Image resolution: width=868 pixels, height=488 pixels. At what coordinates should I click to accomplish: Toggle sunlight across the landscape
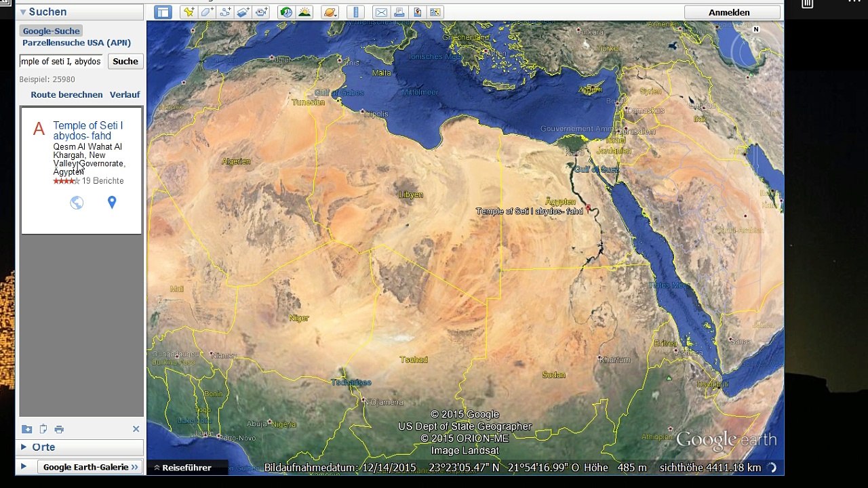304,12
